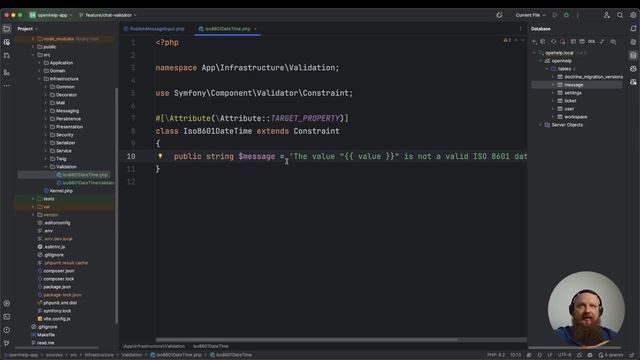Screen dimensions: 640x360
Task: Open Search Everywhere magnifier
Action: coord(620,15)
